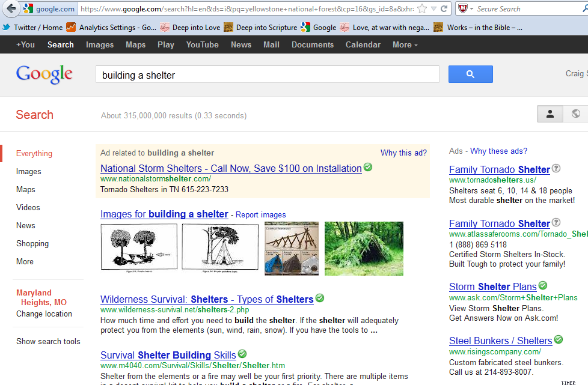Image resolution: width=588 pixels, height=385 pixels.
Task: Click Change location under Maryland Heights, MO
Action: (44, 314)
